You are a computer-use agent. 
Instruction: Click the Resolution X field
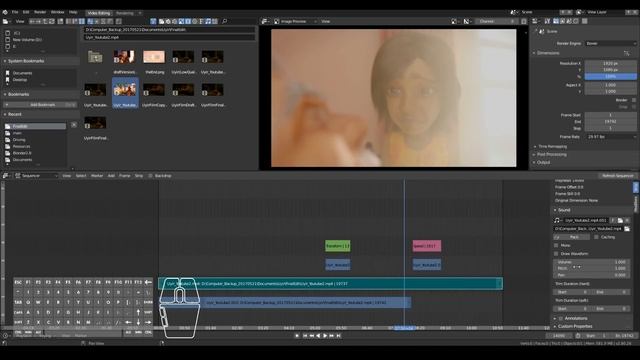tap(611, 64)
